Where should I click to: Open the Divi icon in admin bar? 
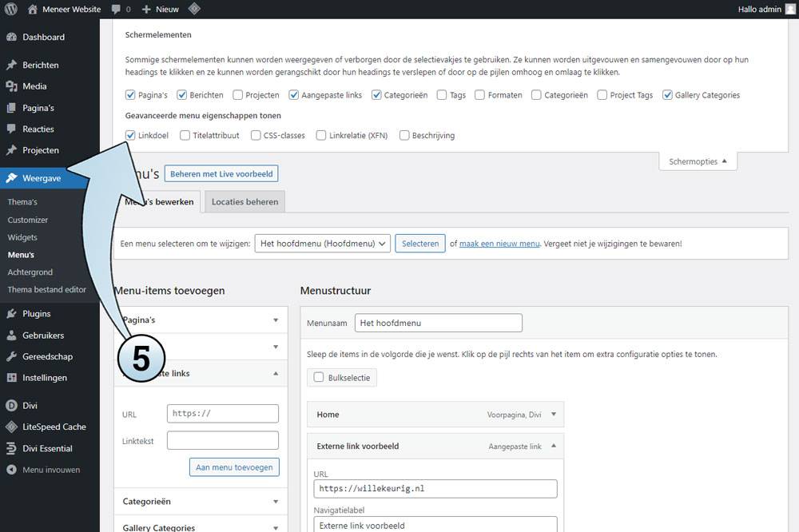(x=194, y=9)
